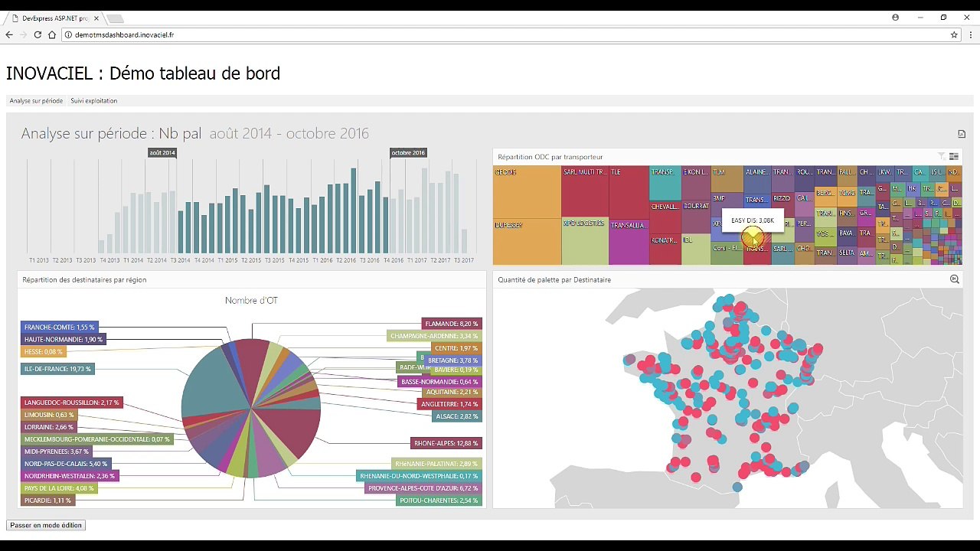Select the août 2014 range handle

162,153
